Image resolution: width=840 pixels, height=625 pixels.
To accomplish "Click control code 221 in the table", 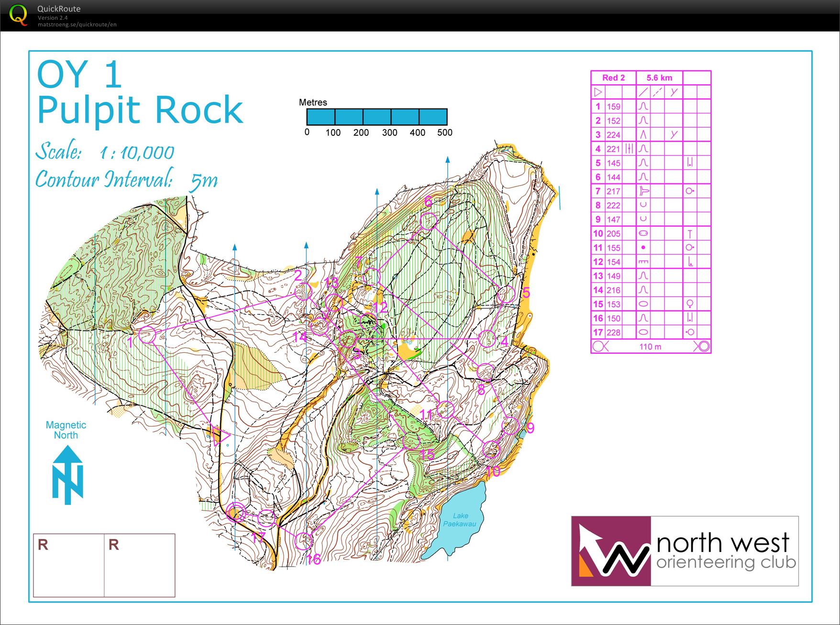I will [x=614, y=149].
